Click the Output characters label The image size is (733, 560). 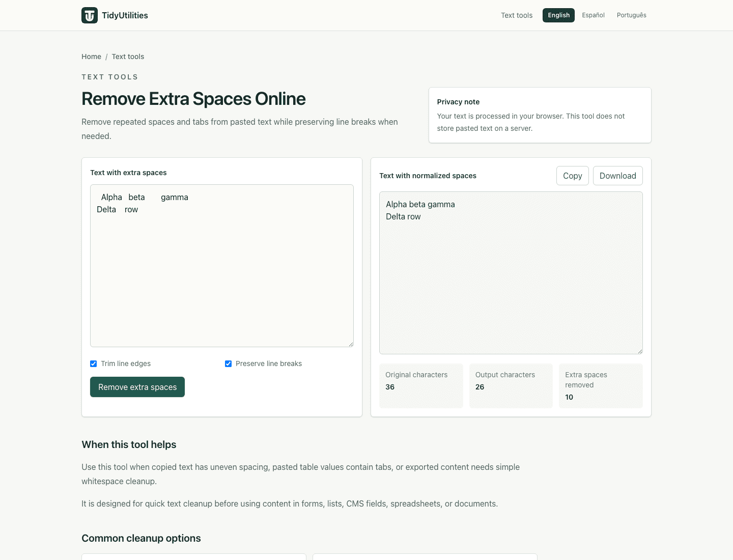click(x=505, y=375)
